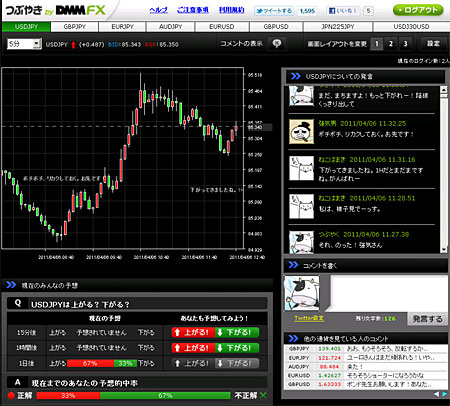Open the Twitter設定 link
The width and height of the screenshot is (450, 406).
(x=309, y=318)
